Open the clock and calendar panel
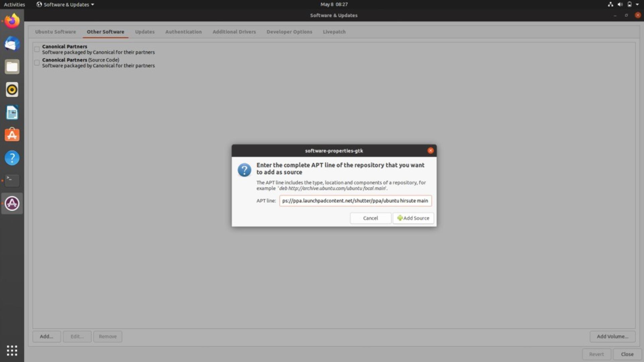Screen dimensions: 644x362 click(334, 4)
